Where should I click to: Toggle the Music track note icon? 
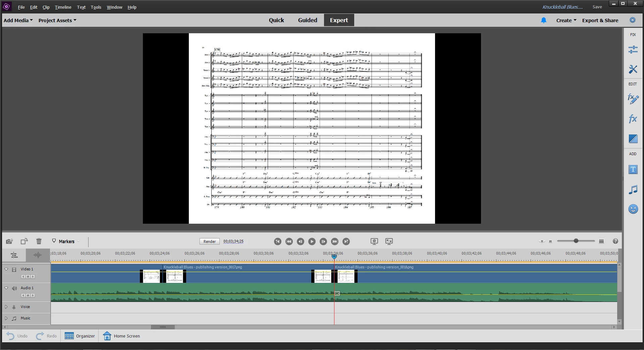coord(14,318)
